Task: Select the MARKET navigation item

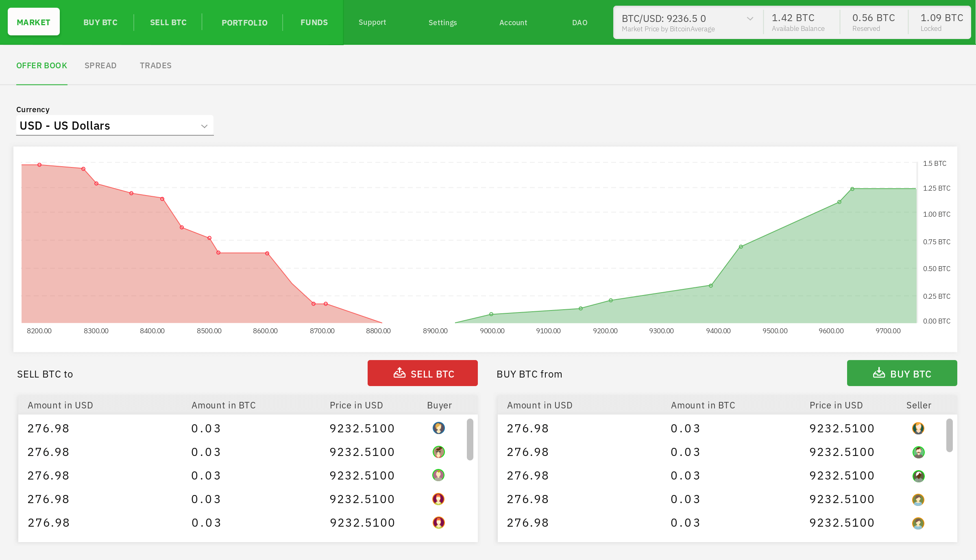Action: (33, 22)
